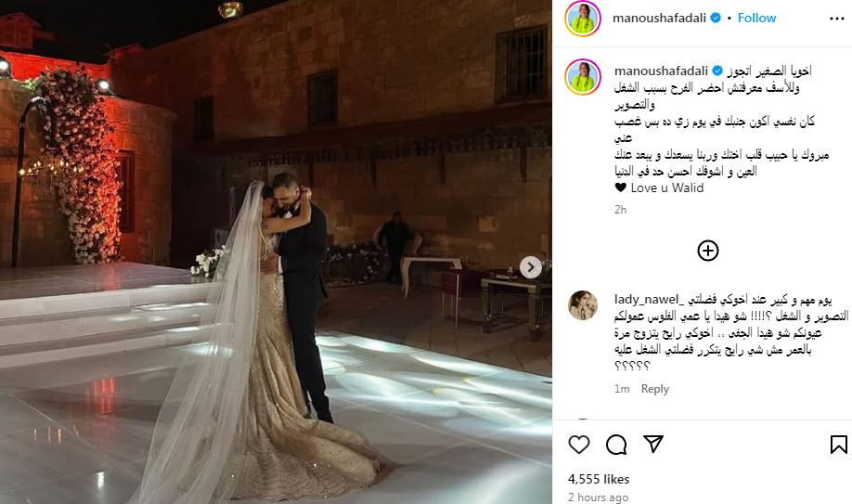Click the manoushafadali username in the header

click(x=659, y=18)
